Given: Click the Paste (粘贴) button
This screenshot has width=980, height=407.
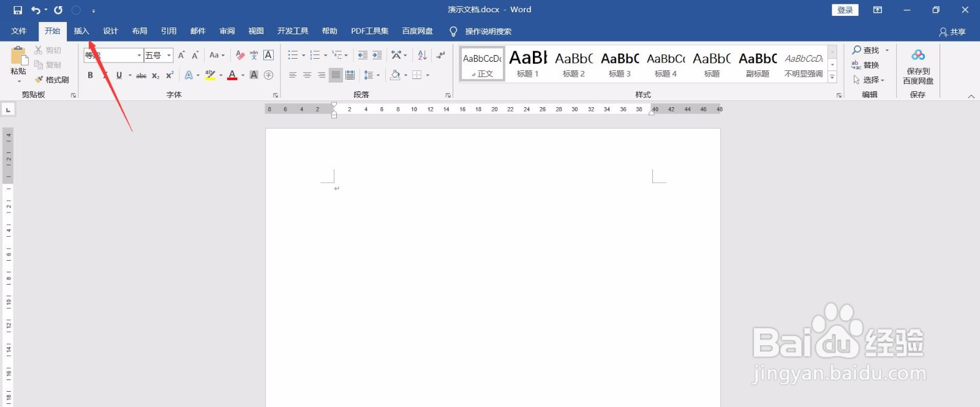Looking at the screenshot, I should pyautogui.click(x=18, y=64).
